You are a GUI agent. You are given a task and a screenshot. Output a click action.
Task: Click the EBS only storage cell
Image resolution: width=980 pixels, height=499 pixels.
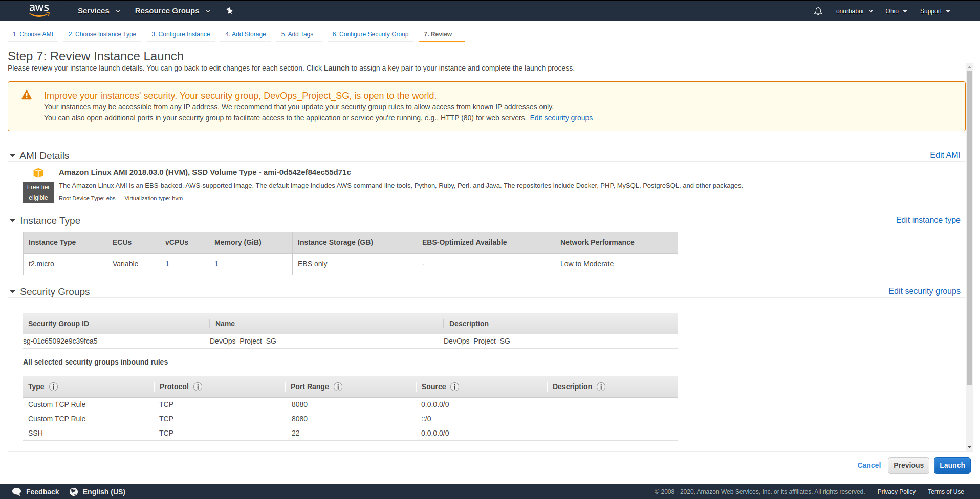[355, 264]
